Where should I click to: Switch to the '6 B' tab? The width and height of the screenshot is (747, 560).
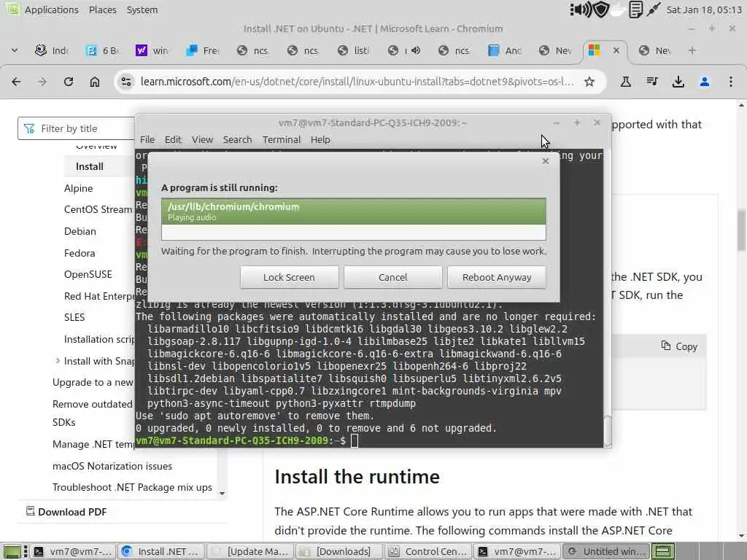click(101, 50)
